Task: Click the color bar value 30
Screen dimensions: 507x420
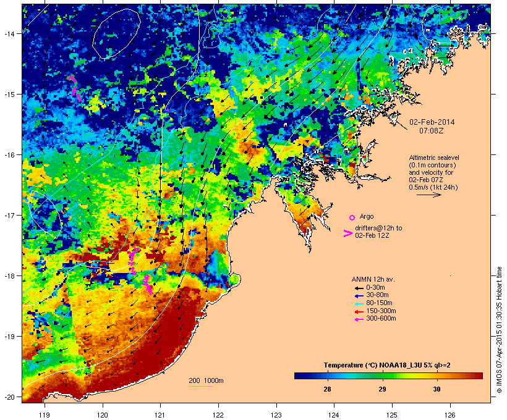Action: (x=437, y=389)
